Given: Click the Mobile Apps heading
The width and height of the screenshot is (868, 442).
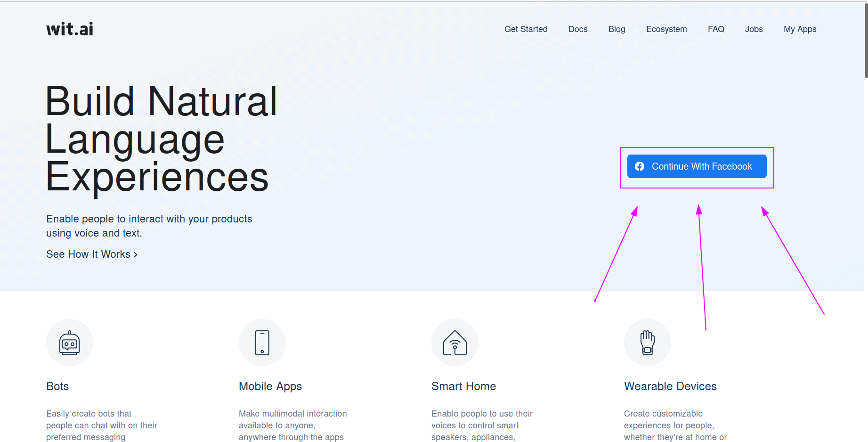Looking at the screenshot, I should pos(270,386).
